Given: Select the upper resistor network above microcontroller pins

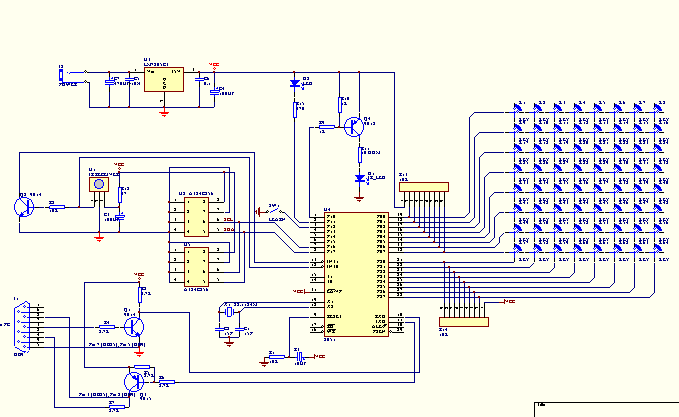Looking at the screenshot, I should (423, 187).
